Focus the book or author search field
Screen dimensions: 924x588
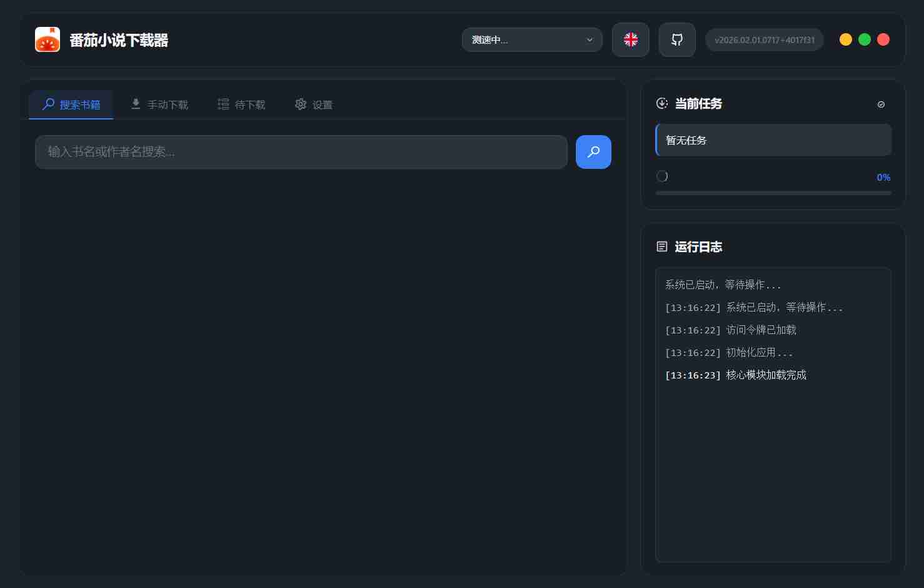(x=301, y=152)
